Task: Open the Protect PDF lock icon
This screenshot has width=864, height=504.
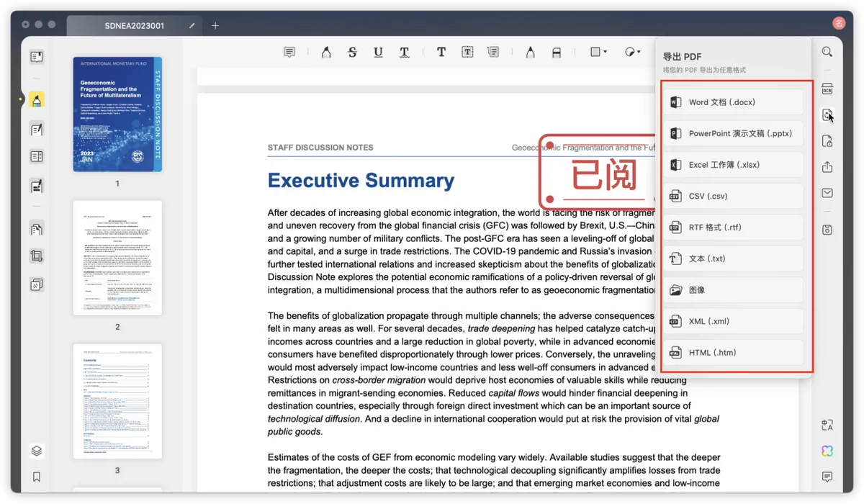Action: [x=827, y=141]
